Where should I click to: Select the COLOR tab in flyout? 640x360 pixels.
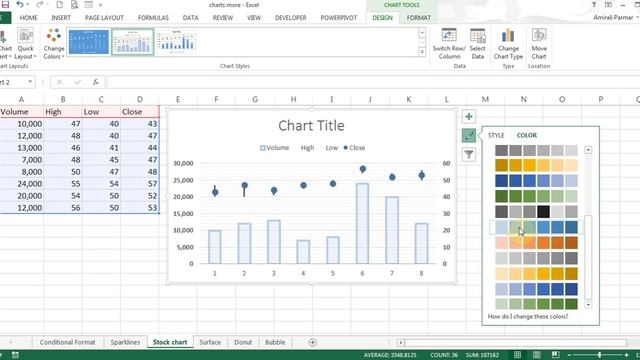point(527,136)
